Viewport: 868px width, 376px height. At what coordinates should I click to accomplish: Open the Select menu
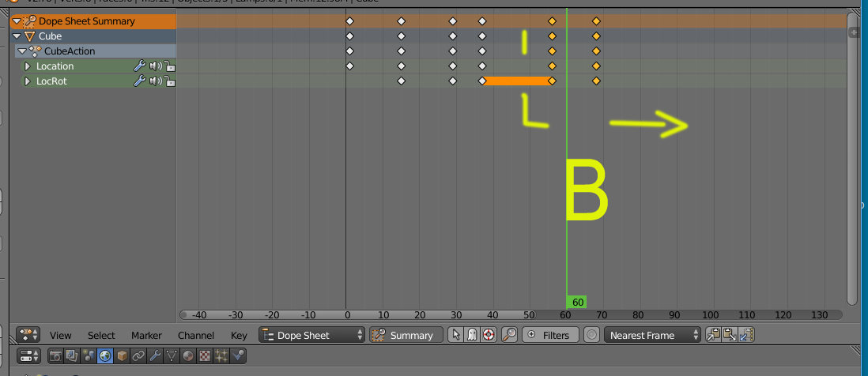tap(101, 335)
